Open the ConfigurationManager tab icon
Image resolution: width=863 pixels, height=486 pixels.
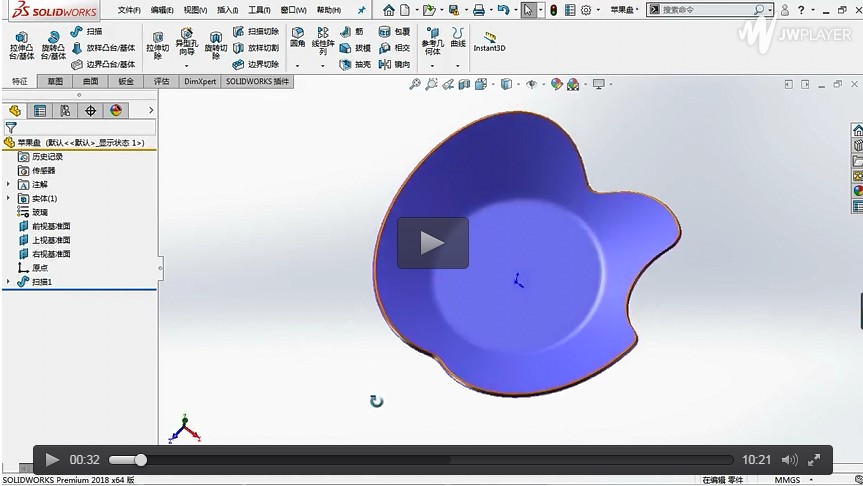[x=65, y=111]
